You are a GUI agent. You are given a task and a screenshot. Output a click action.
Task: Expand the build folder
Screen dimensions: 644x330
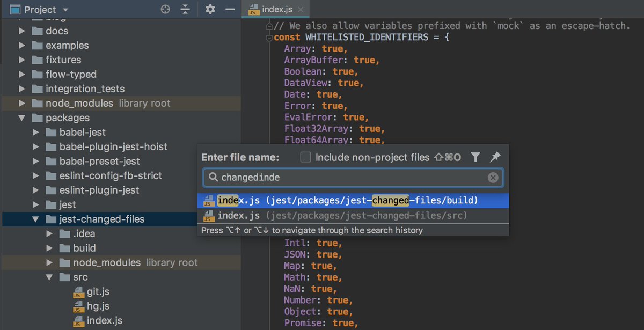click(49, 248)
